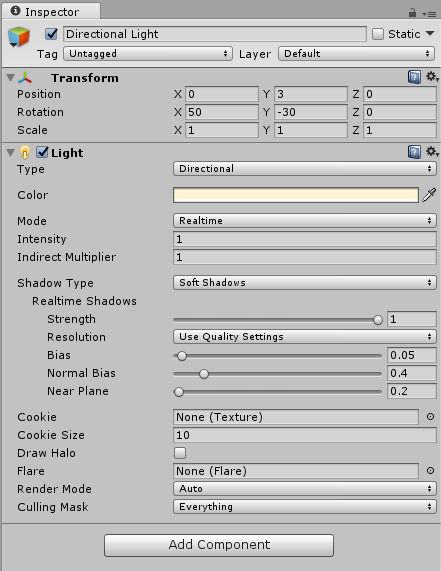The image size is (441, 571).
Task: Open the Light component help icon
Action: [414, 152]
